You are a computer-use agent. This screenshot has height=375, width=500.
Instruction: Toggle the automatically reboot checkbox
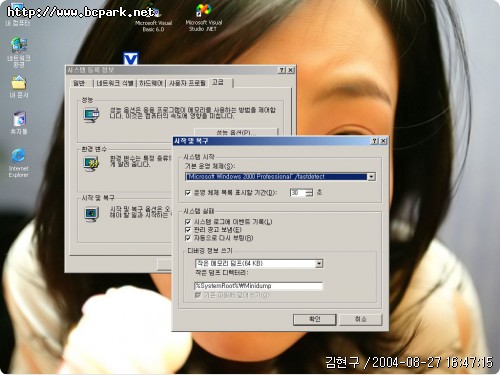point(188,238)
